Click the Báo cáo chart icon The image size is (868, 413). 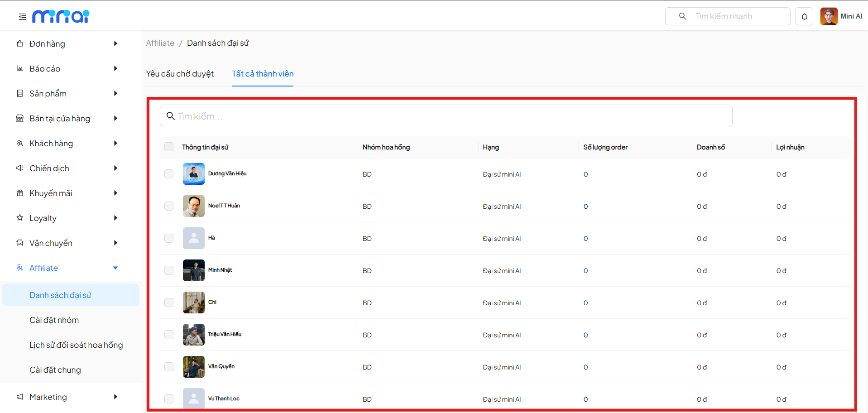[20, 69]
